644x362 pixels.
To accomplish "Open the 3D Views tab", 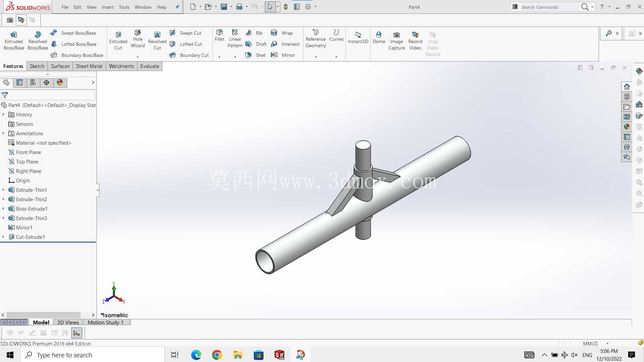I will coord(68,322).
